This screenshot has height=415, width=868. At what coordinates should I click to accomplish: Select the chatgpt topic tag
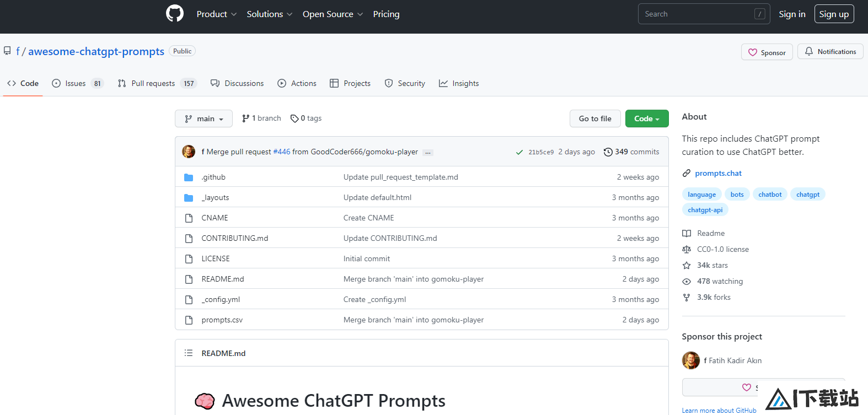coord(808,195)
